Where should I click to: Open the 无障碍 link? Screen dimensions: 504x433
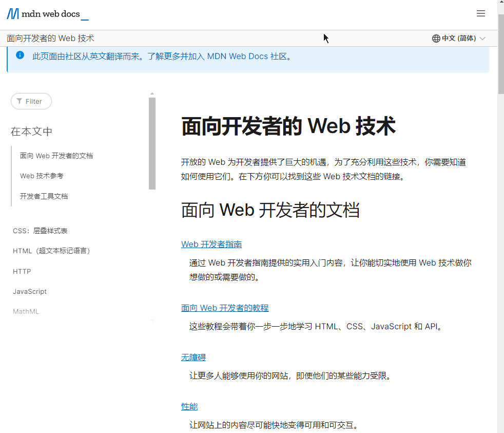(x=193, y=357)
